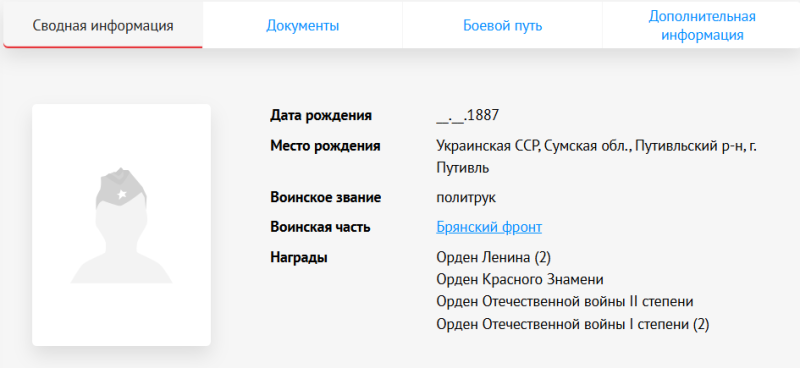Switch to the Боевой путь tab
The width and height of the screenshot is (800, 368).
point(503,25)
